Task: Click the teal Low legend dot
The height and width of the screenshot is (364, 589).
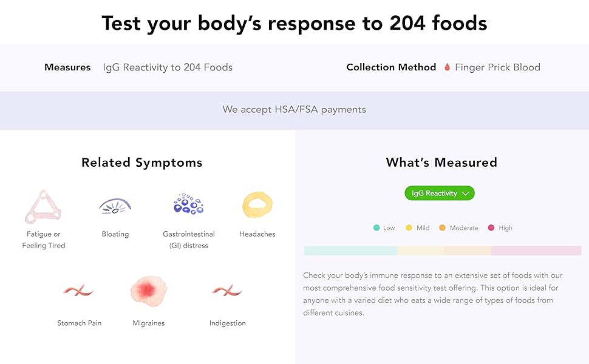Action: [376, 228]
